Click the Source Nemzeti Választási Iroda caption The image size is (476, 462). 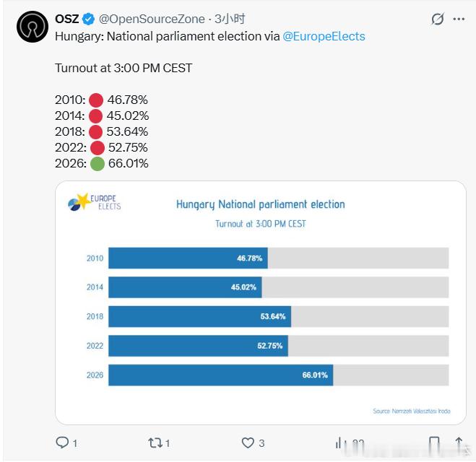tap(411, 411)
